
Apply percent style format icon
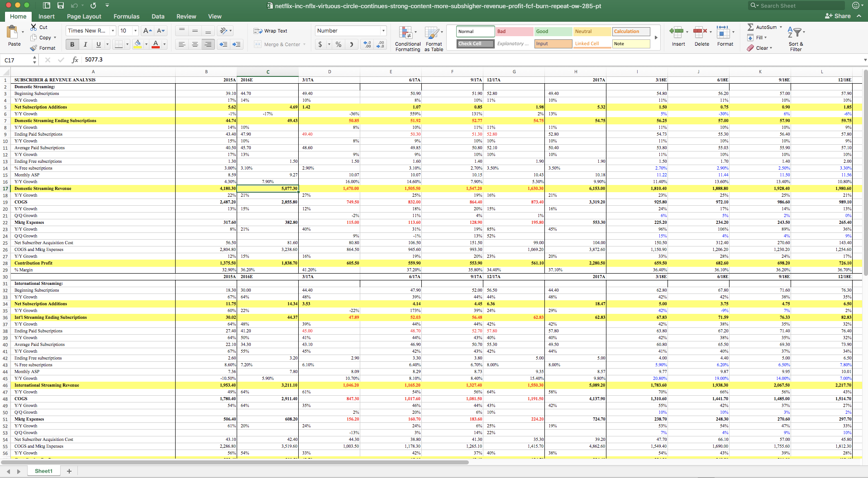pyautogui.click(x=339, y=44)
